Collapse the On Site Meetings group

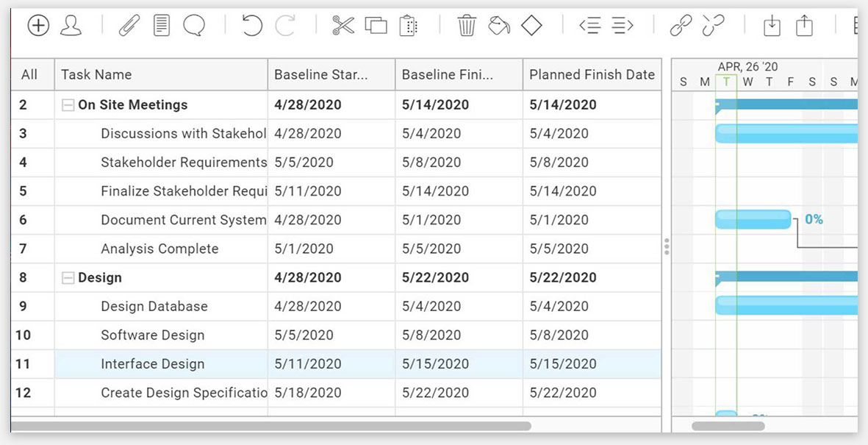(x=68, y=105)
